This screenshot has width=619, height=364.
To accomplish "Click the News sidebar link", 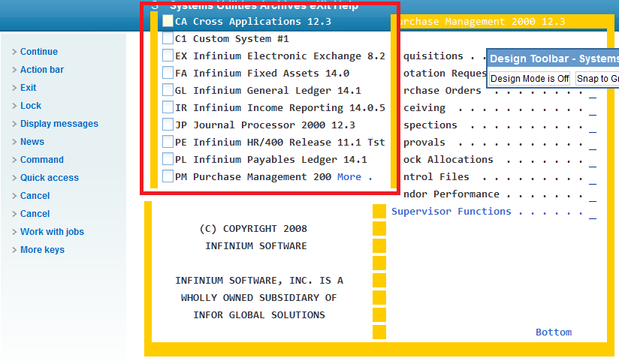I will point(32,142).
